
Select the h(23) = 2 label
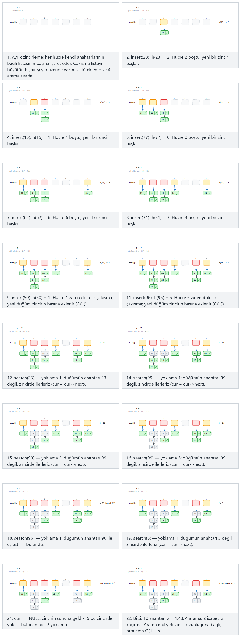pos(224,22)
